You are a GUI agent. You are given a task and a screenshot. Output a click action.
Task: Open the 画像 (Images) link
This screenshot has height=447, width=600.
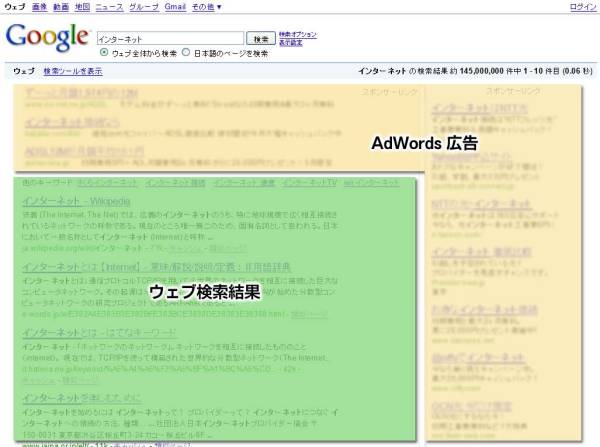coord(39,7)
